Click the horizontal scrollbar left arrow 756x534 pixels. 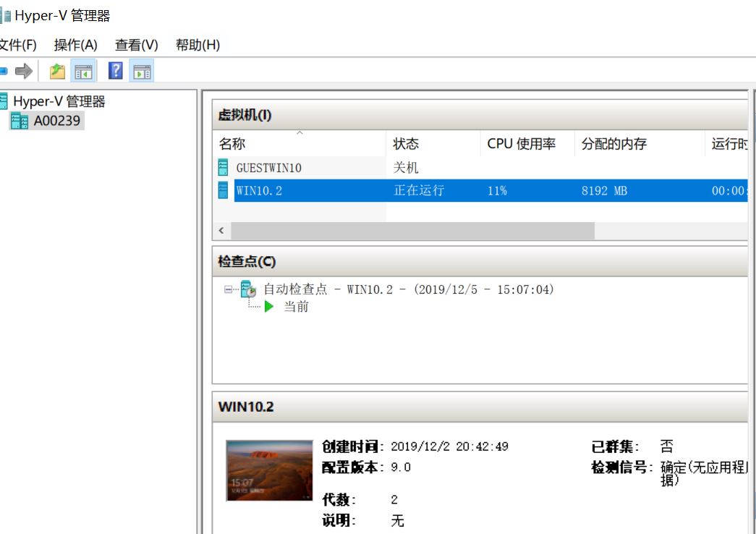click(221, 232)
